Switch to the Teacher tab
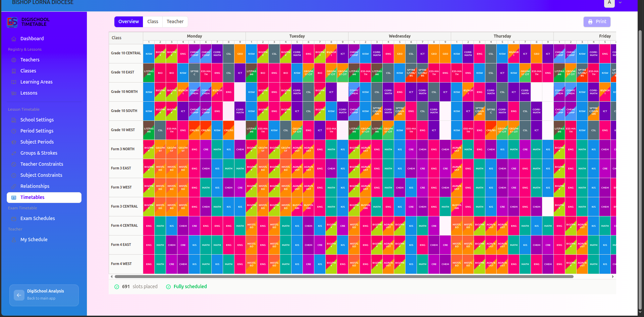This screenshot has width=644, height=317. point(175,21)
